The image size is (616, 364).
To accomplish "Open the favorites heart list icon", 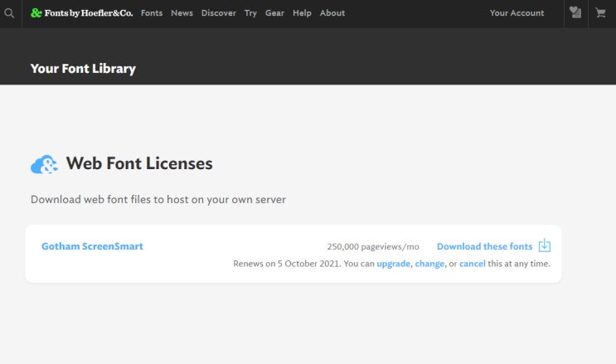I will pos(575,12).
